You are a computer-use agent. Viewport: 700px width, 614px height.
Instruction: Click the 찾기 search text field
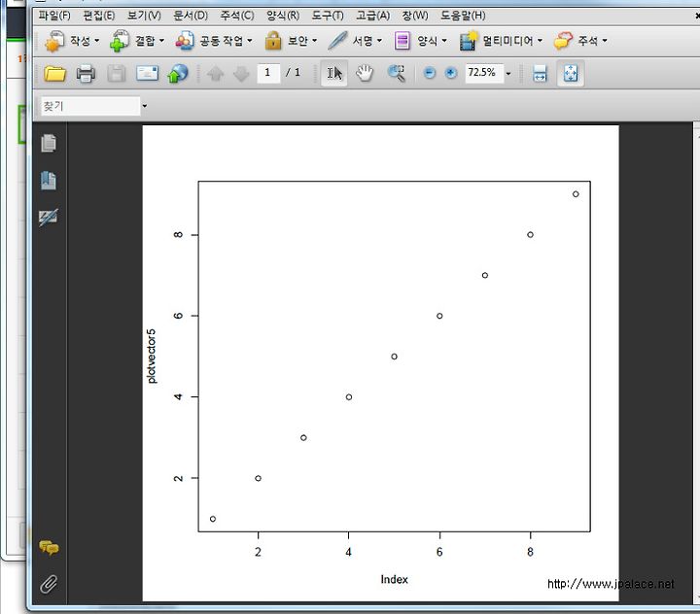coord(90,106)
